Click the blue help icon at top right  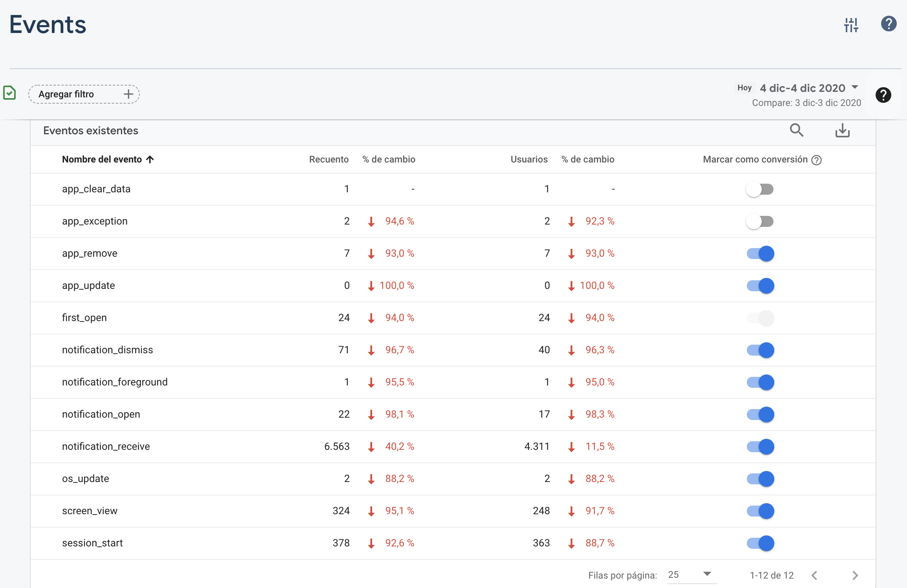(888, 24)
